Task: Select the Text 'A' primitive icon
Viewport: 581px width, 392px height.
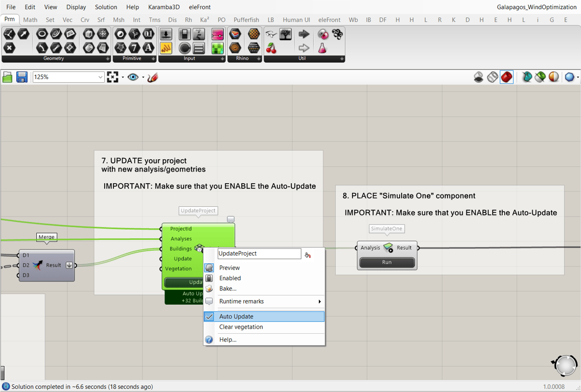Action: (148, 48)
